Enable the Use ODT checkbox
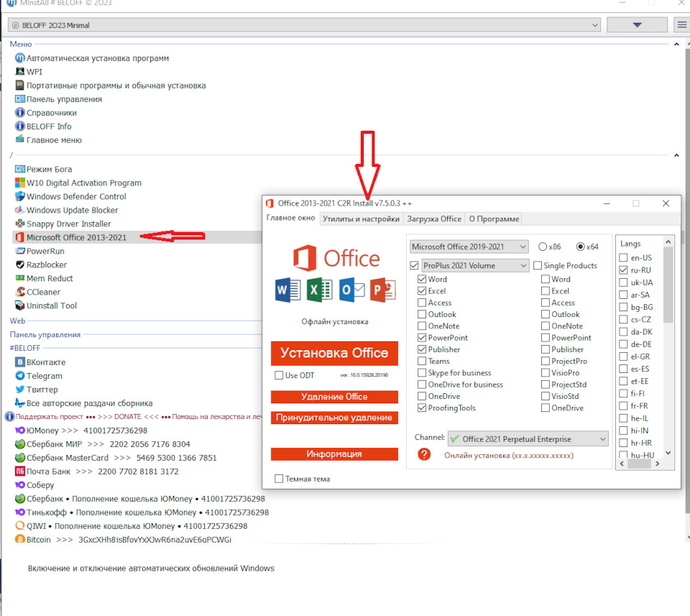Viewport: 690px width, 616px height. [x=279, y=375]
